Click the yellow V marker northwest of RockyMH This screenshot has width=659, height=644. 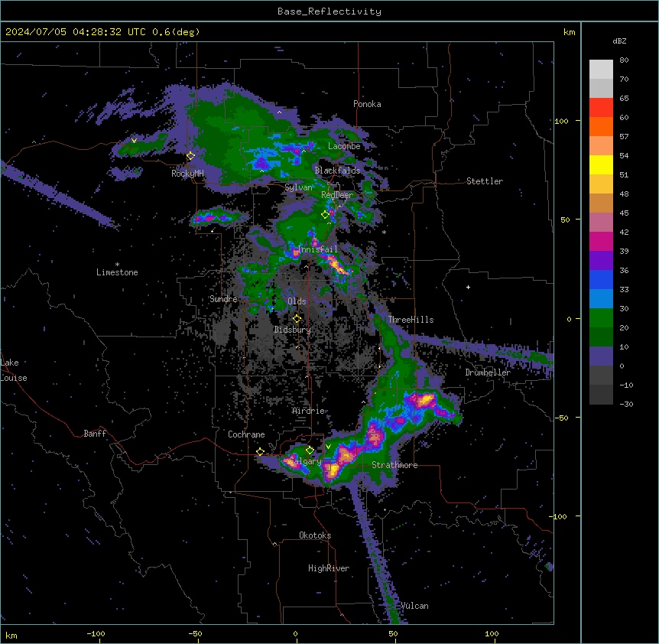pyautogui.click(x=134, y=141)
